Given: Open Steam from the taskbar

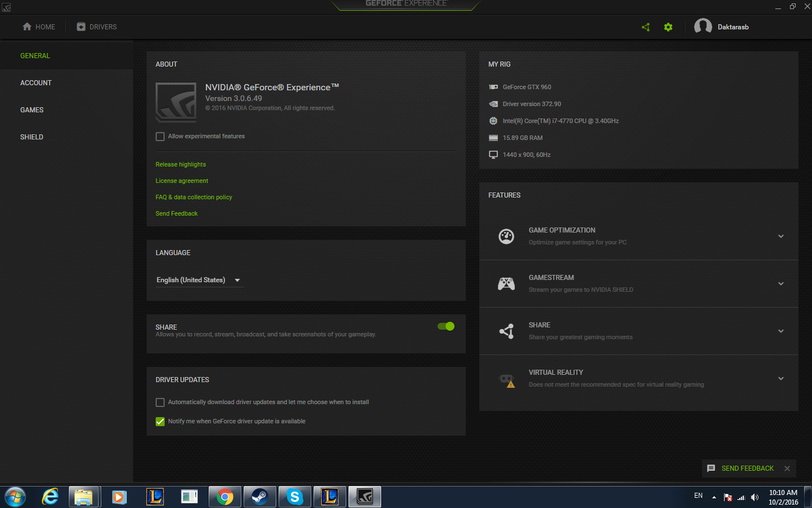Looking at the screenshot, I should point(259,497).
